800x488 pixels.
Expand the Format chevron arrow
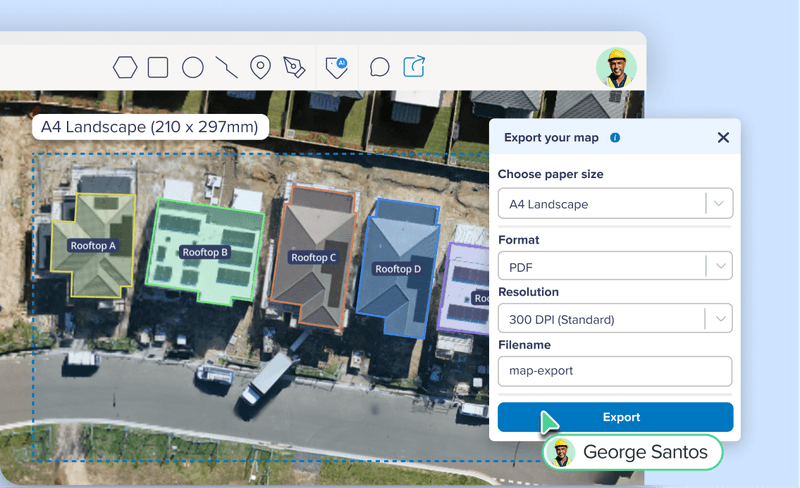click(720, 266)
